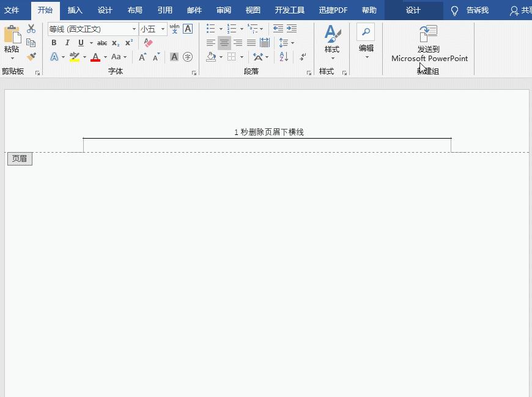Switch to the 插入 ribbon tab
Screen dimensions: 532x397
tap(75, 10)
